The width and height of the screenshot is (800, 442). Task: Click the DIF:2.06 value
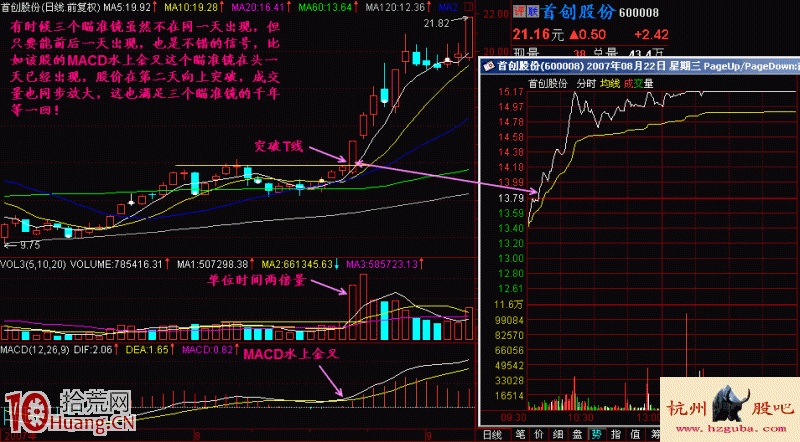pos(92,350)
